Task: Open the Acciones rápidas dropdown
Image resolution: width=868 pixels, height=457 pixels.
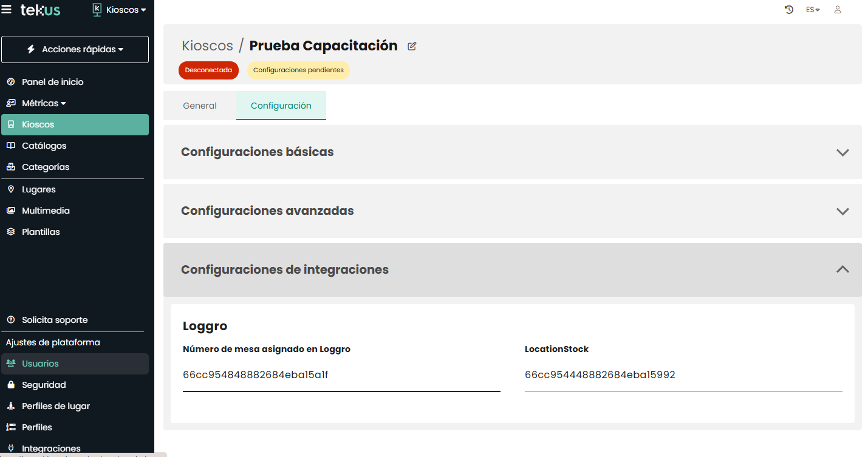Action: 75,50
